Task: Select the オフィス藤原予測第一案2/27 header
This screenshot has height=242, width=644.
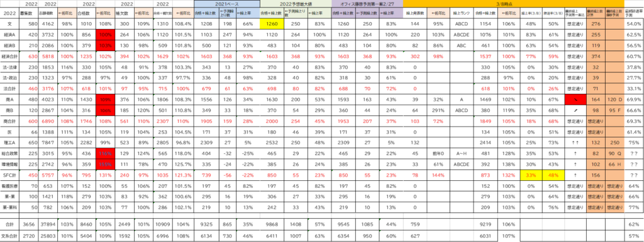Action: [x=367, y=3]
